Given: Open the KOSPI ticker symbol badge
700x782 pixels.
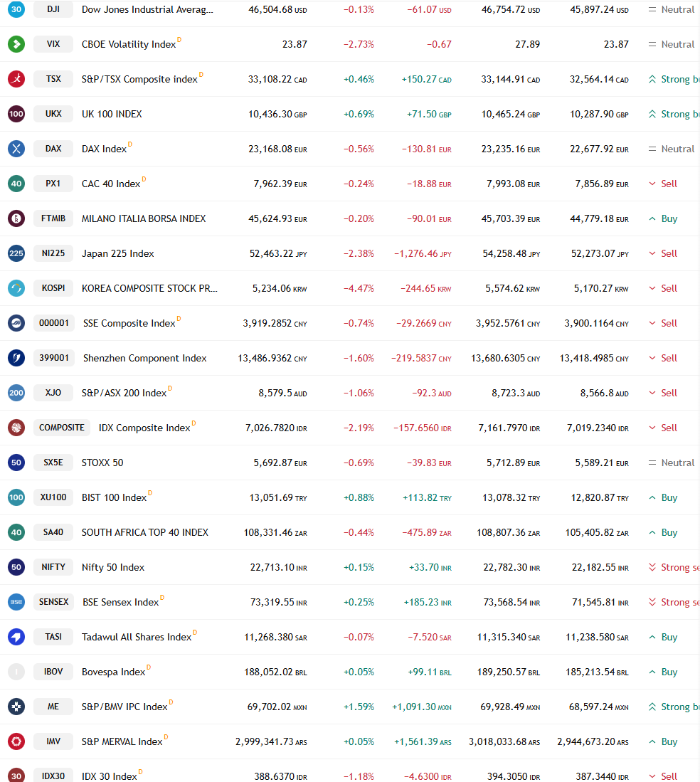Looking at the screenshot, I should click(x=53, y=288).
